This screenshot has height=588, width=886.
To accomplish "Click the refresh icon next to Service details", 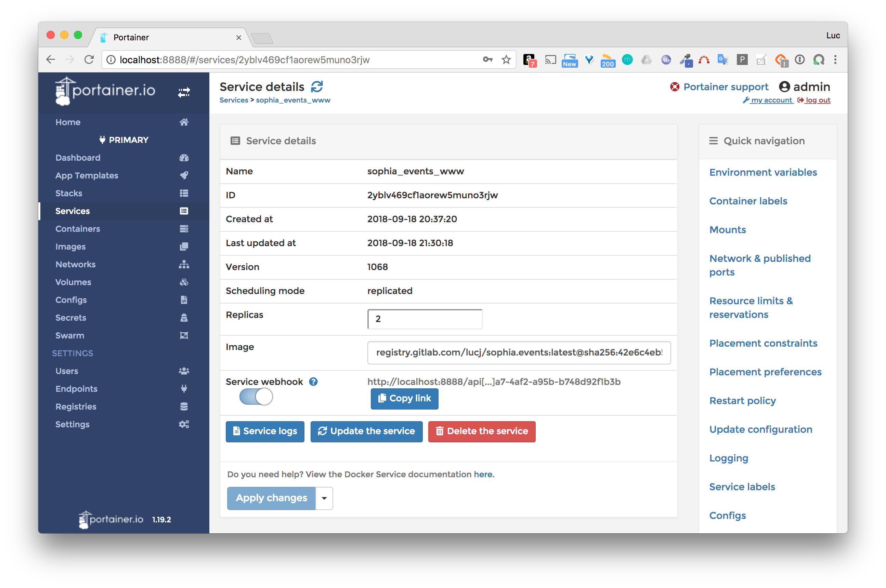I will (x=317, y=86).
